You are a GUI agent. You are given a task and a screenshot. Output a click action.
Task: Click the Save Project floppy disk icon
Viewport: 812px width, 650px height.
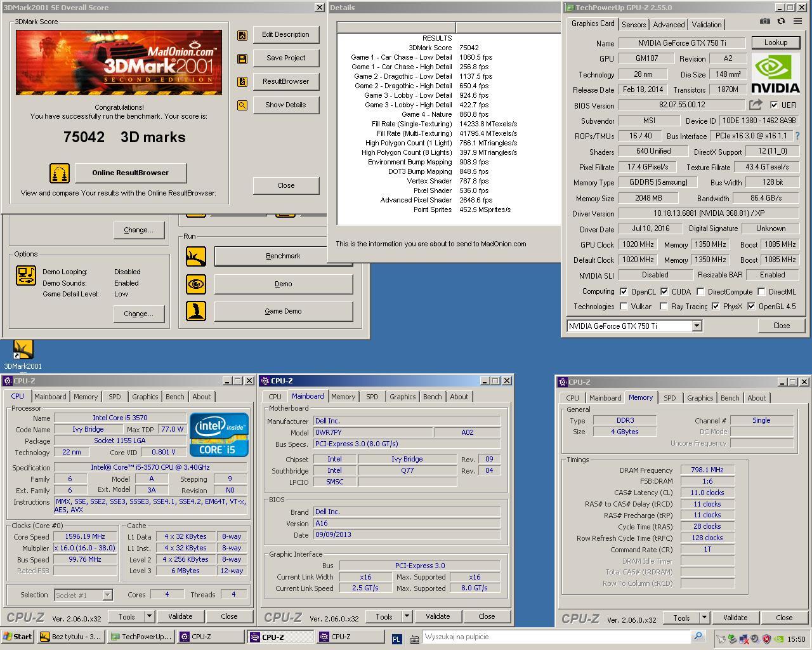[242, 58]
